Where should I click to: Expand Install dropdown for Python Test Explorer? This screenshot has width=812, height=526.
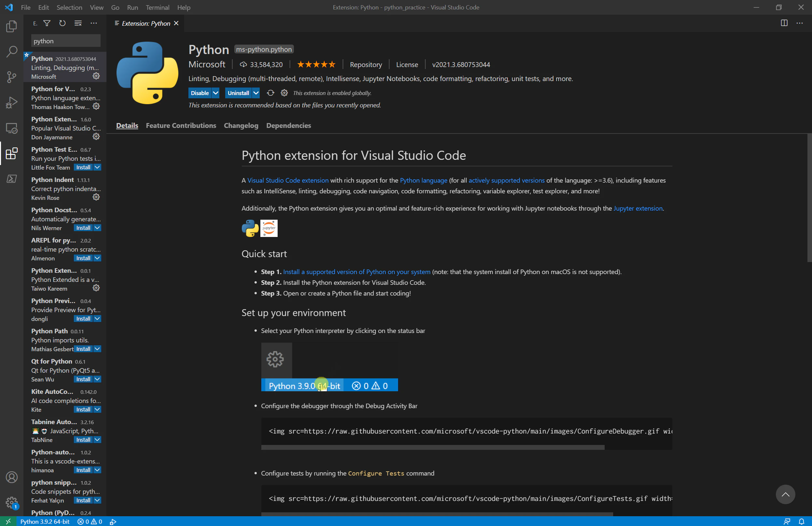pyautogui.click(x=97, y=167)
